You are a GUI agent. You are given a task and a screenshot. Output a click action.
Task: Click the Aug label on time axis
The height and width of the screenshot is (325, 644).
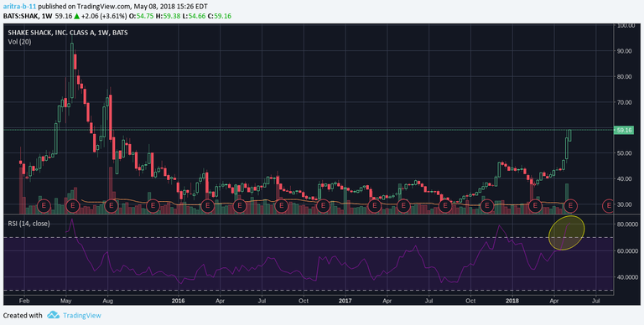[x=107, y=301]
